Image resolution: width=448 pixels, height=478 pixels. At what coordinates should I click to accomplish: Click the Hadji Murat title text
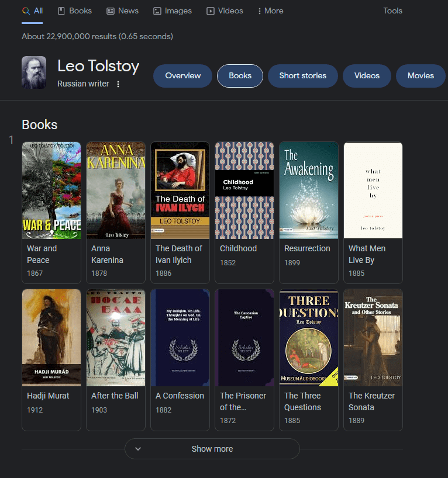(48, 396)
